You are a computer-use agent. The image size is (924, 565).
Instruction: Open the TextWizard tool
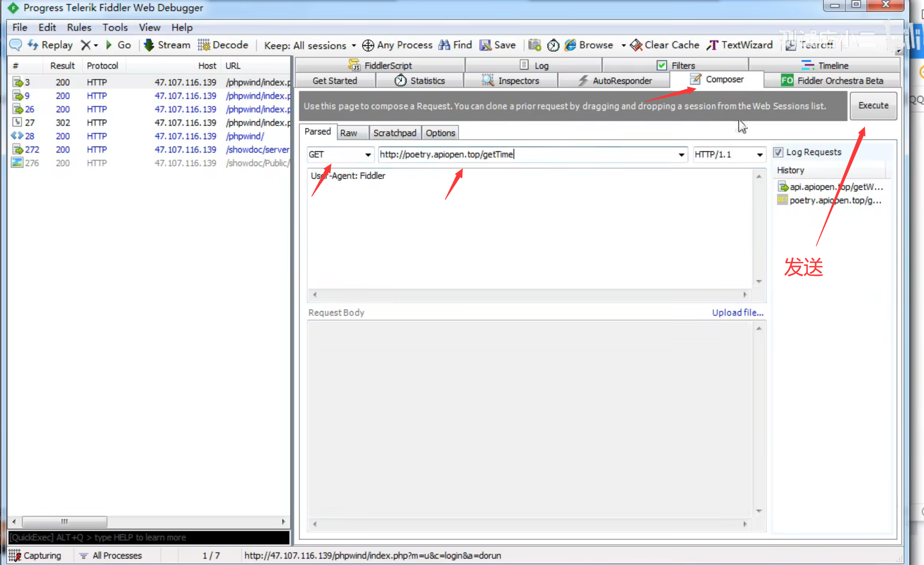(x=739, y=45)
